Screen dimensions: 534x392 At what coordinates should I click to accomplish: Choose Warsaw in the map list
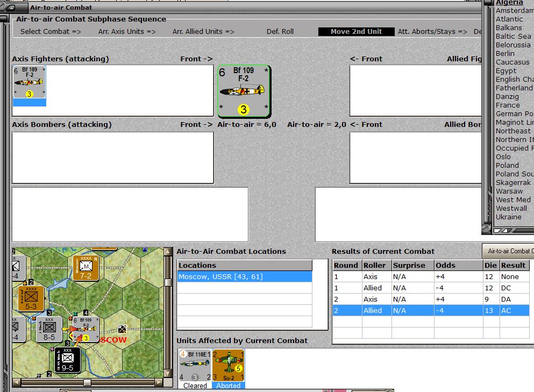tap(509, 191)
